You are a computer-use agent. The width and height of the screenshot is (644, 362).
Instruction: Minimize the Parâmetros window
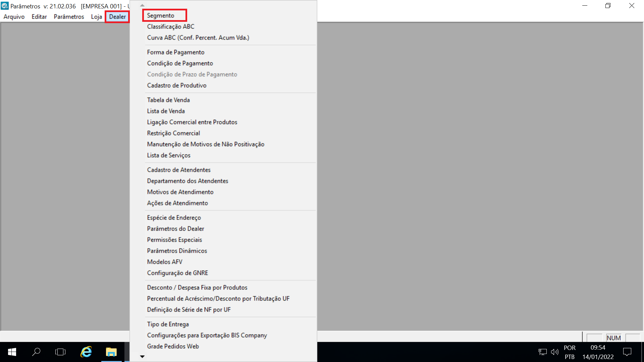[585, 6]
